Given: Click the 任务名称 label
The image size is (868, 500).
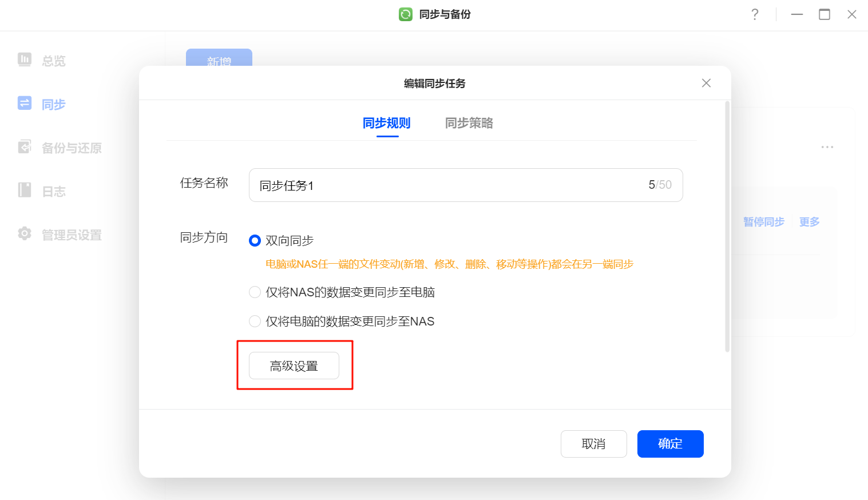Looking at the screenshot, I should [x=204, y=183].
